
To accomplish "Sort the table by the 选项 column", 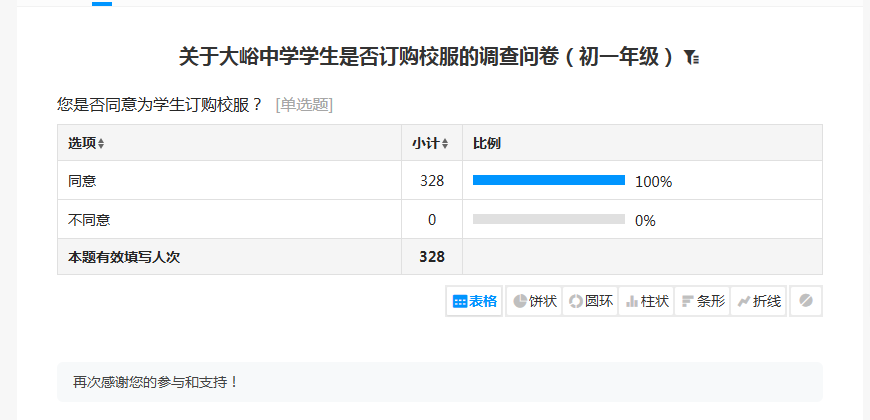I will point(87,143).
